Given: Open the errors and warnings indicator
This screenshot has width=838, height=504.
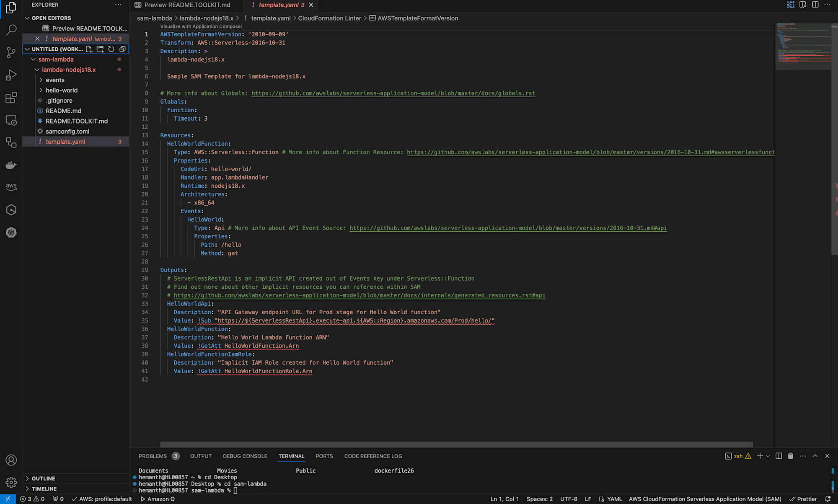Looking at the screenshot, I should 32,499.
